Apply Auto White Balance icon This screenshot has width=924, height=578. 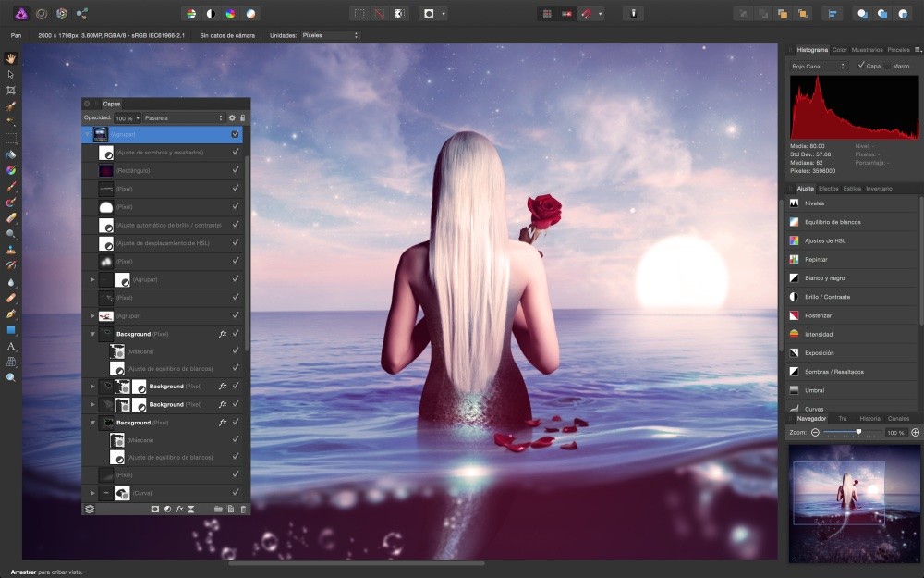click(251, 14)
